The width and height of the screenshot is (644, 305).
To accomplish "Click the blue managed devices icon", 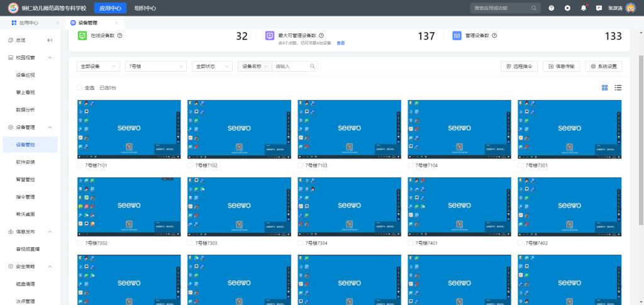I will (457, 36).
